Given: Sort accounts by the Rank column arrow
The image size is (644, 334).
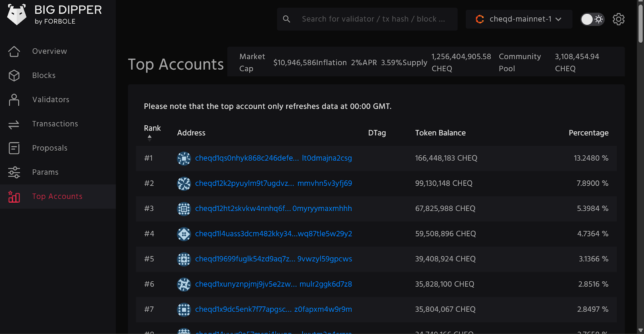Looking at the screenshot, I should pos(150,137).
